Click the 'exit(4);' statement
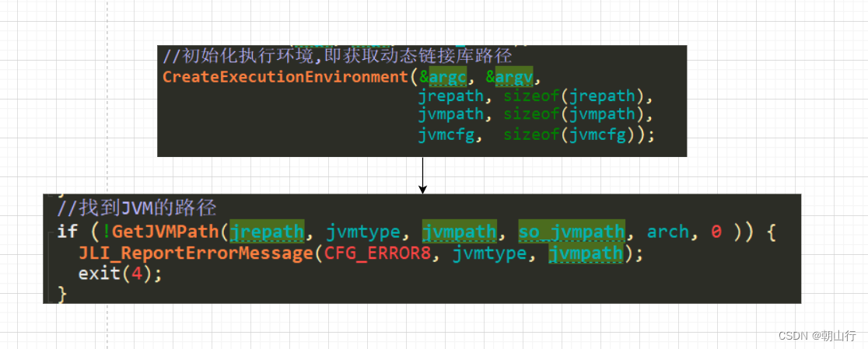Image resolution: width=868 pixels, height=349 pixels. tap(120, 274)
